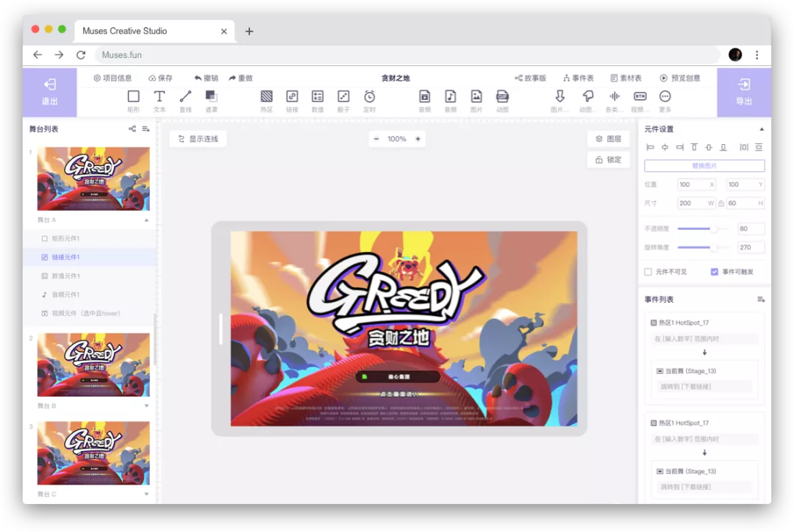Insert a 图片 image element
Screen dimensions: 794x532
coord(476,96)
